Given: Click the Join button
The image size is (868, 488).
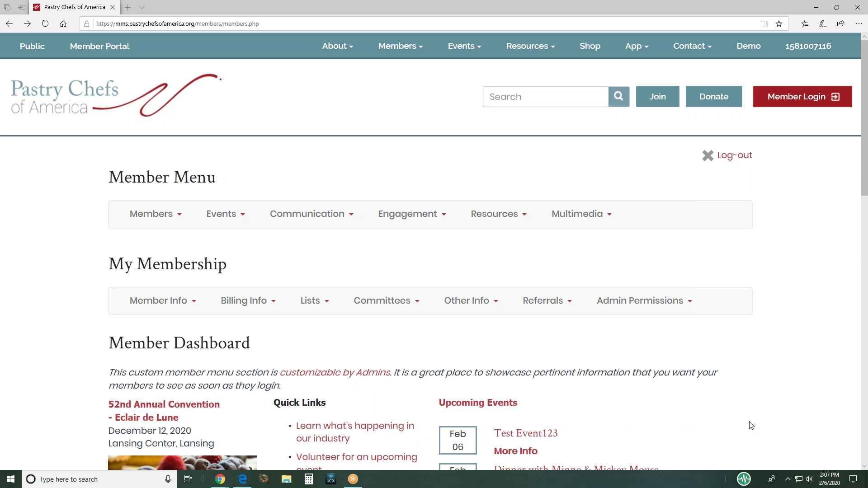Looking at the screenshot, I should (657, 96).
